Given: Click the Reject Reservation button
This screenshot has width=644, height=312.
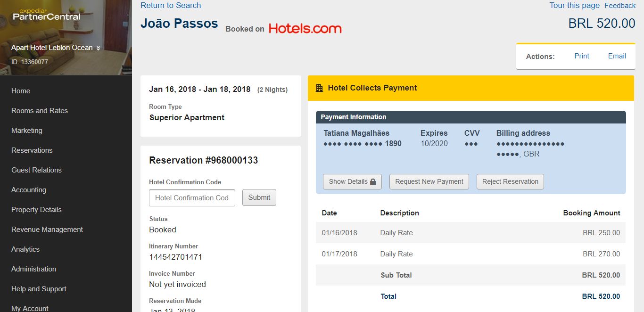Looking at the screenshot, I should (x=510, y=181).
